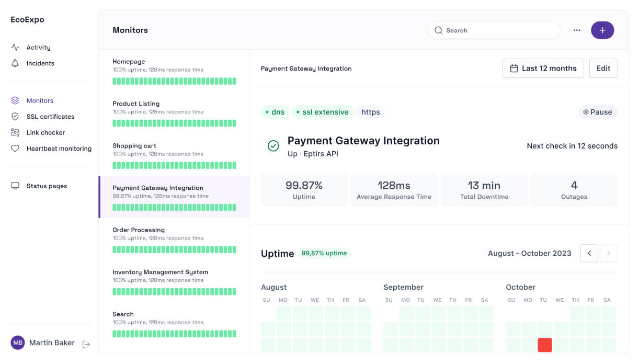Click the Search input field
Screen dimensions: 639x364
point(494,30)
